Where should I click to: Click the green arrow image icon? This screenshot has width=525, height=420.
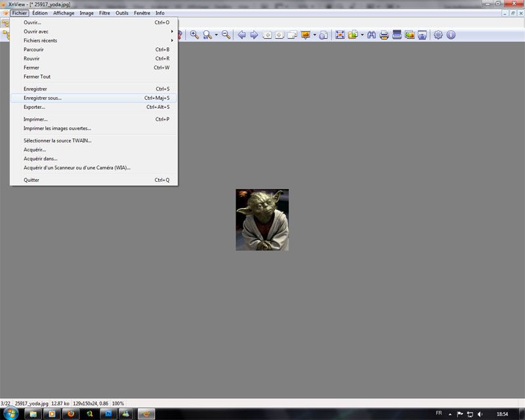(409, 35)
